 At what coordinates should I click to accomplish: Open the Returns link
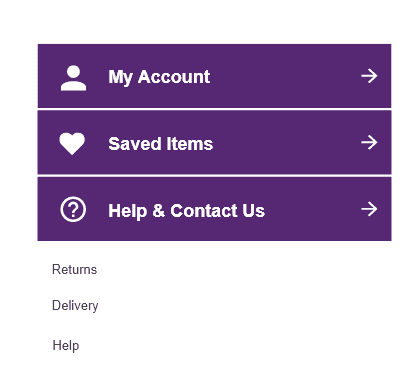(74, 269)
